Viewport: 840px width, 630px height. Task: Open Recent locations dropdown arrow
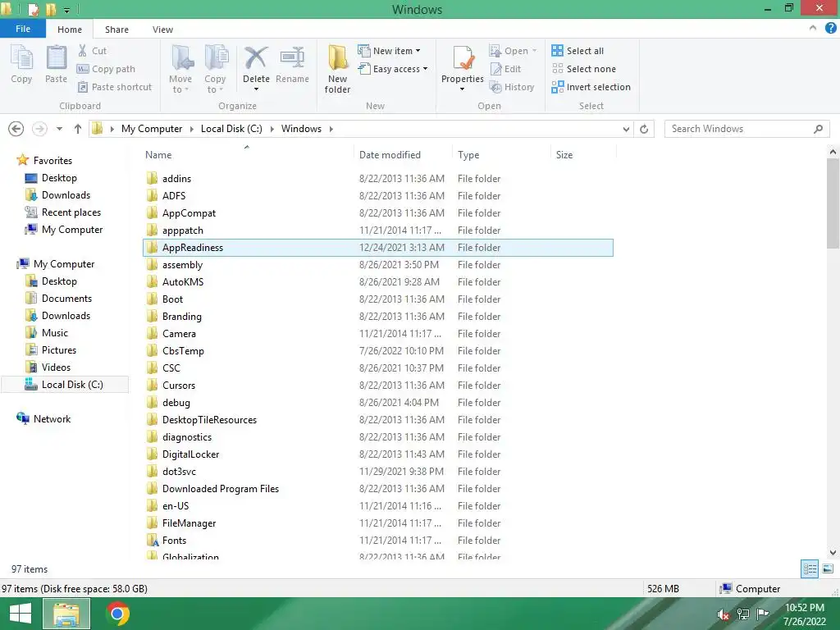coord(59,129)
